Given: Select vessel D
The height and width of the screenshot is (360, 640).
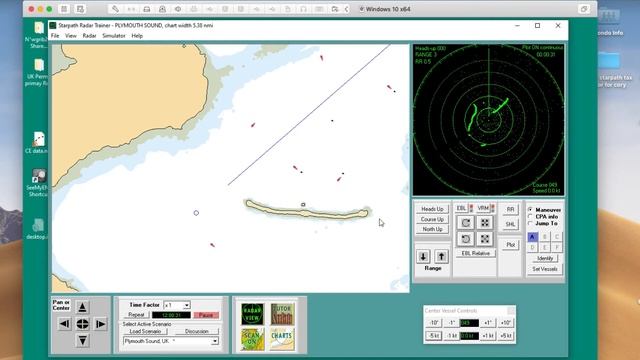Looking at the screenshot, I should point(532,247).
